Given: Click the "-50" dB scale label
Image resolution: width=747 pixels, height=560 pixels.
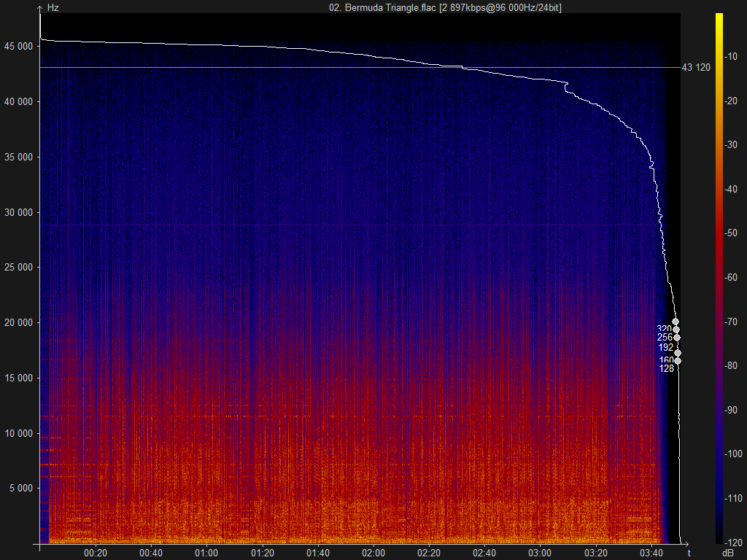Looking at the screenshot, I should point(731,233).
